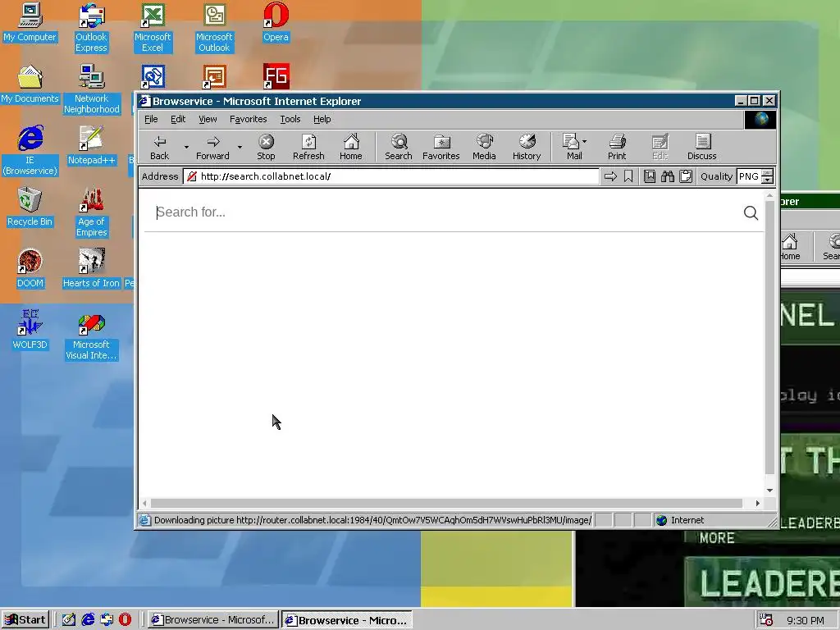
Task: Open the File menu
Action: coord(151,119)
